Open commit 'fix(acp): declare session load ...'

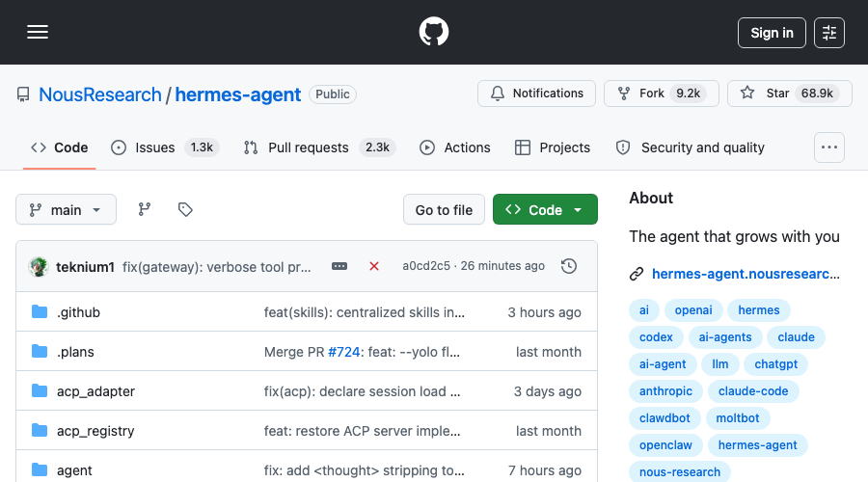click(362, 391)
